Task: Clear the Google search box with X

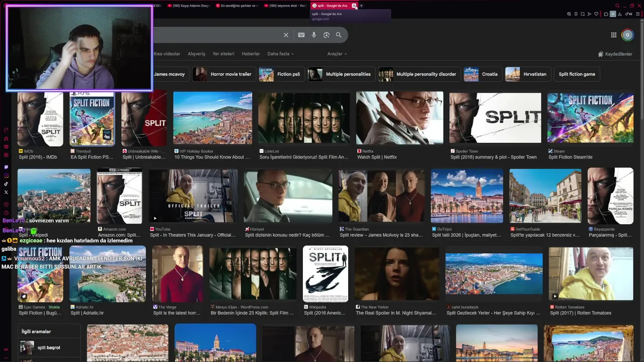Action: [286, 35]
